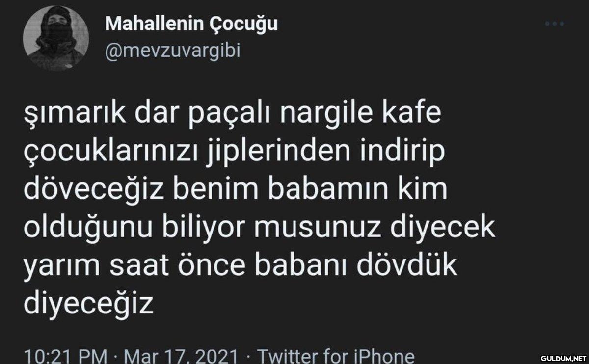Select the Mar 17, 2021 date

(x=181, y=356)
